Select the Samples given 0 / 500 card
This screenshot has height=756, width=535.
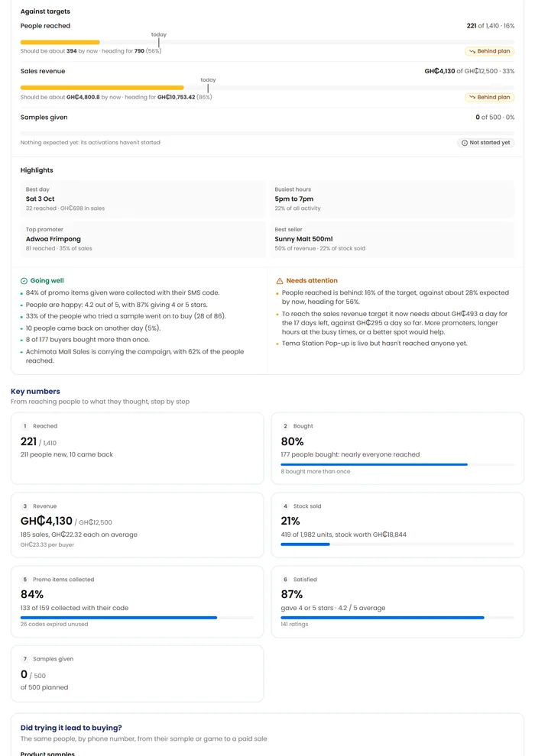click(137, 674)
